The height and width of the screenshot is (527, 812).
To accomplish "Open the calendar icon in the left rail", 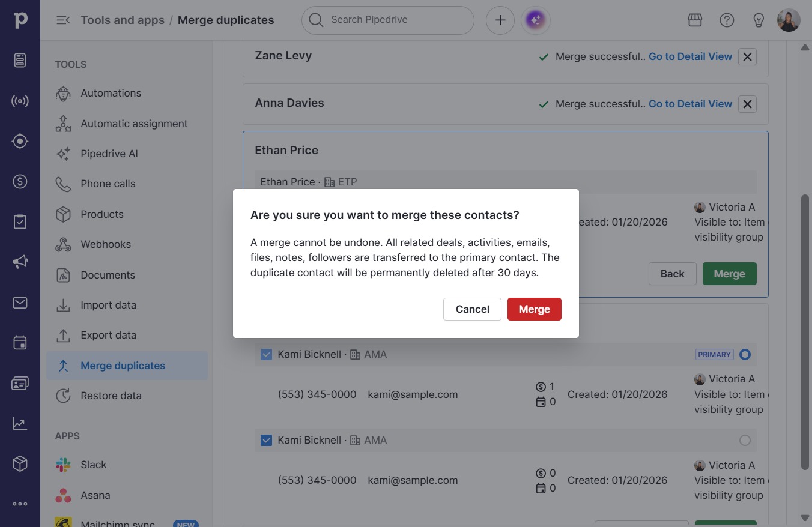I will 20,343.
